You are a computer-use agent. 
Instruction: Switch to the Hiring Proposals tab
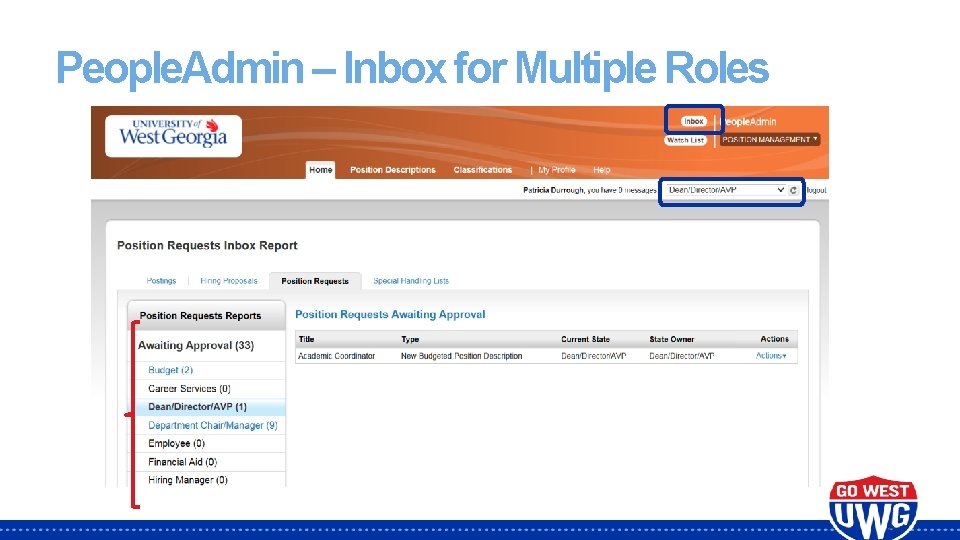(228, 281)
